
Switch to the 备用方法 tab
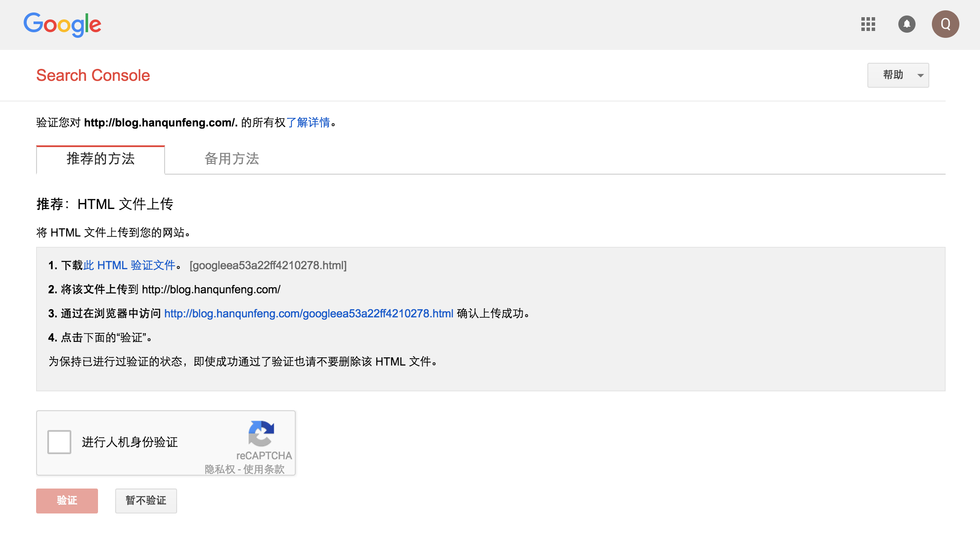coord(232,159)
